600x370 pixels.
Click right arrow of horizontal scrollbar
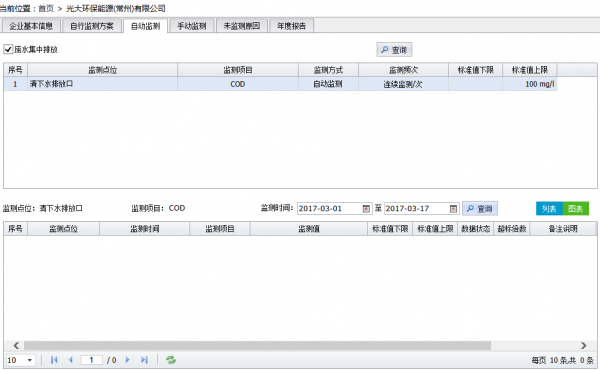tap(584, 346)
